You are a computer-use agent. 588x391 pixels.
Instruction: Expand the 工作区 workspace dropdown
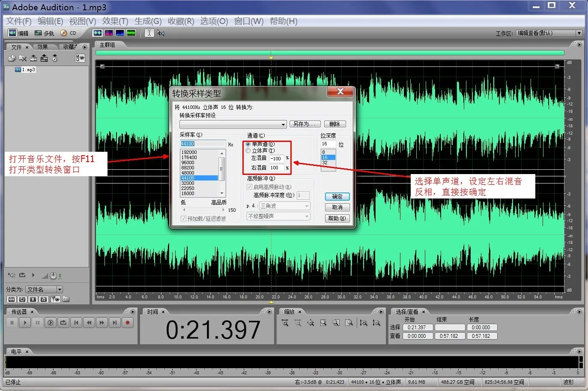coord(579,33)
